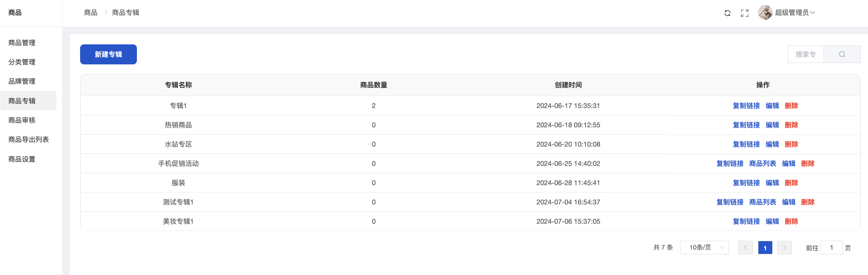Image resolution: width=868 pixels, height=275 pixels.
Task: Go to previous page arrow
Action: point(745,248)
